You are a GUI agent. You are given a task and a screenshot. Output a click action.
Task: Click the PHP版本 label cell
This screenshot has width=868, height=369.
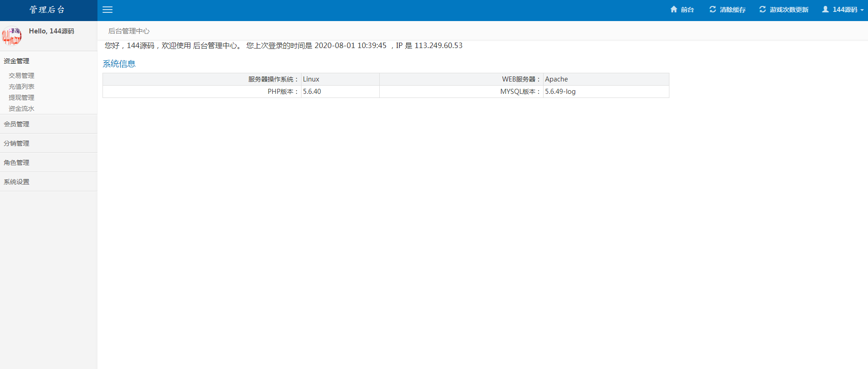pos(202,92)
